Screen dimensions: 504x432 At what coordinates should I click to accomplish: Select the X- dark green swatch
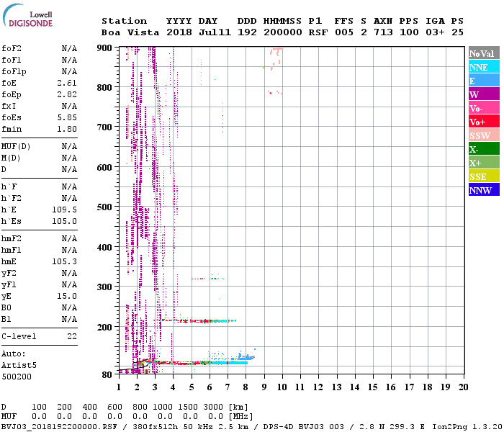[484, 149]
